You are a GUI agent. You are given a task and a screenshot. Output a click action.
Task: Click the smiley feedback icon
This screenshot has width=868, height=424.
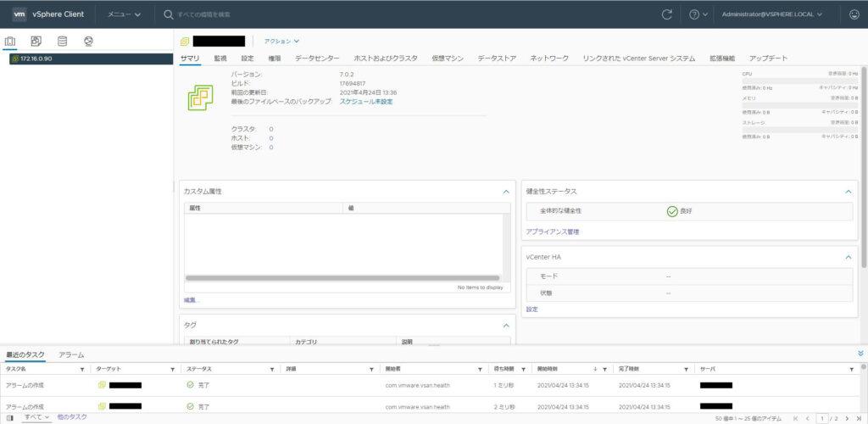pyautogui.click(x=854, y=14)
